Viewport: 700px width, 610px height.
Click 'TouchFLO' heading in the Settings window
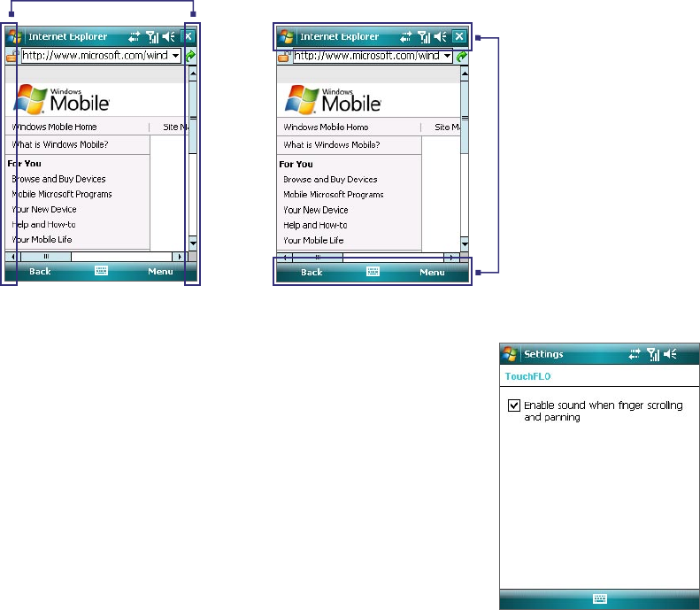point(527,376)
